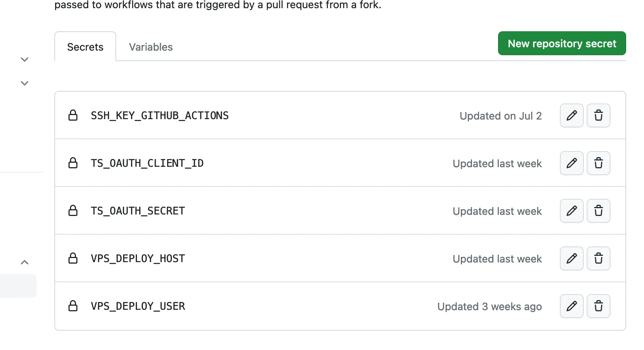Delete the TS_OAUTH_CLIENT_ID secret

(599, 163)
